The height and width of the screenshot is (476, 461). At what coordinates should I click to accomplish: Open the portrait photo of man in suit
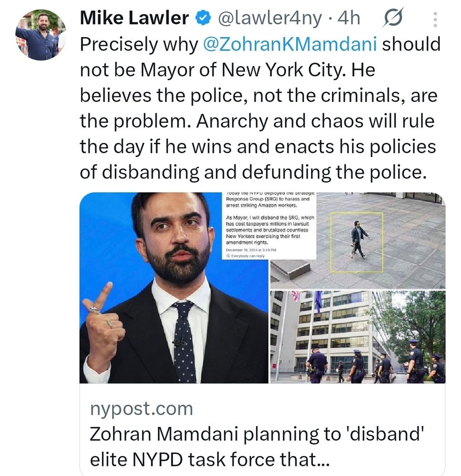tap(174, 288)
